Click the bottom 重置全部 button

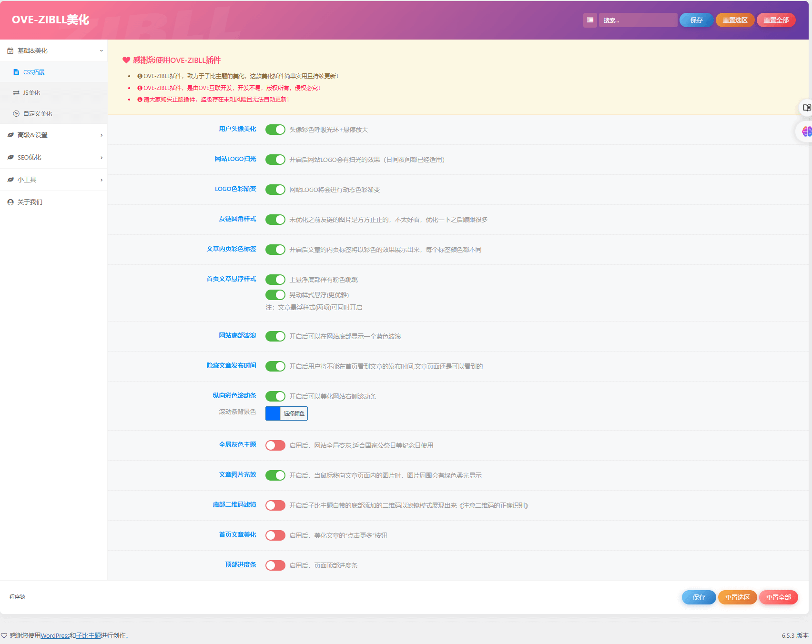778,597
